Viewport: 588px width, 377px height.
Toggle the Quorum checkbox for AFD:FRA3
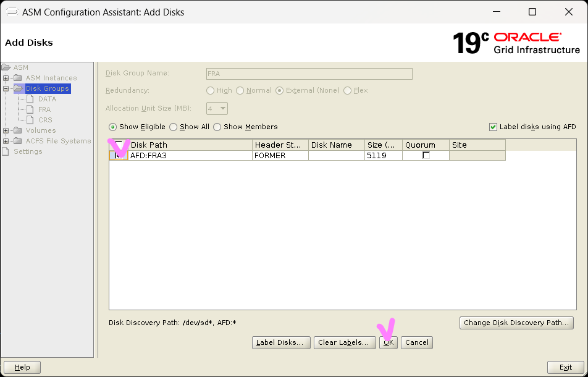click(x=426, y=155)
